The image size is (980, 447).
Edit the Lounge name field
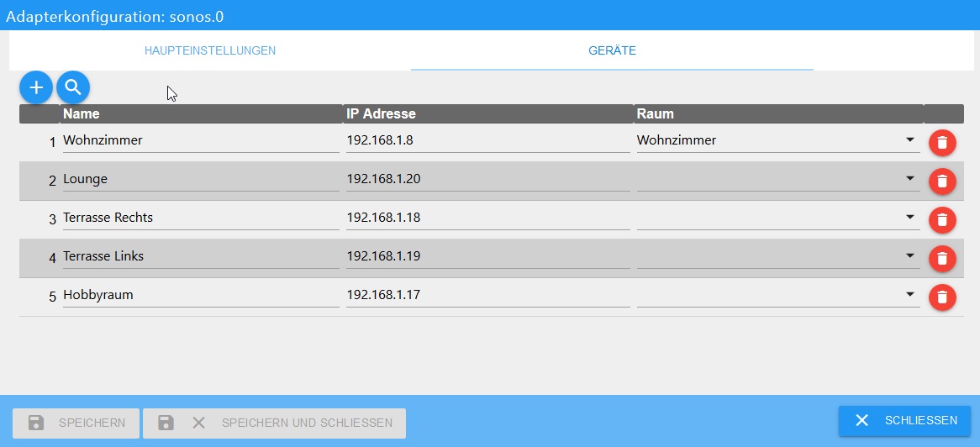pyautogui.click(x=201, y=180)
